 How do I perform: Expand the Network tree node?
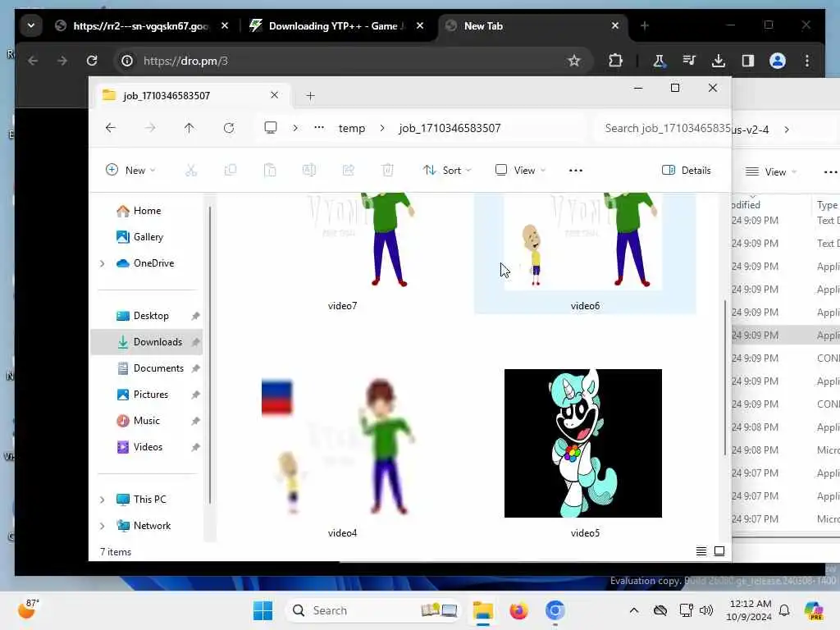pyautogui.click(x=102, y=526)
